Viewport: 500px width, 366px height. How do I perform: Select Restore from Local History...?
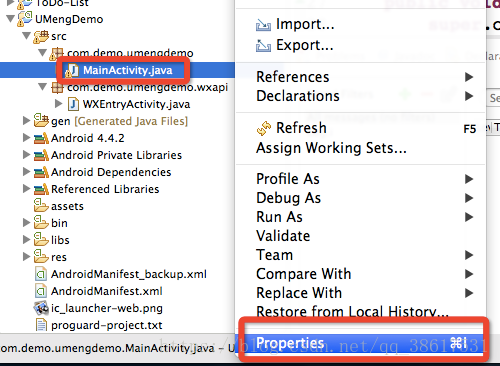360,311
